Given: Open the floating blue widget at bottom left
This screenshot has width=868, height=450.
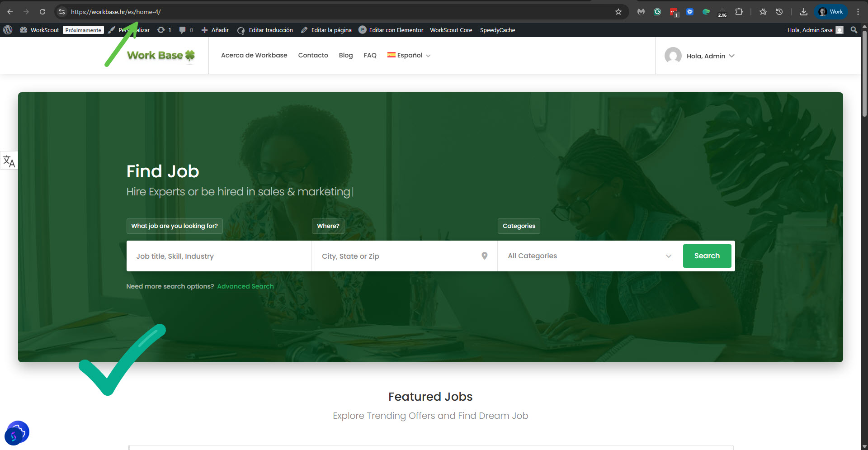Looking at the screenshot, I should click(17, 433).
